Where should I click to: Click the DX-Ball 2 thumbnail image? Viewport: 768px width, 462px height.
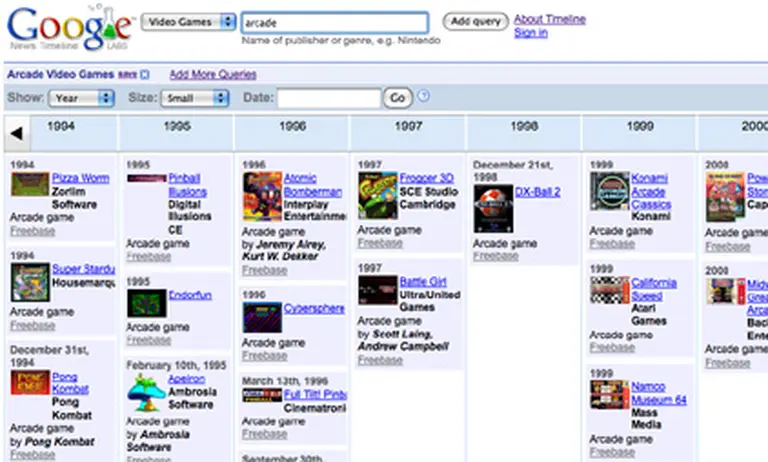click(493, 208)
